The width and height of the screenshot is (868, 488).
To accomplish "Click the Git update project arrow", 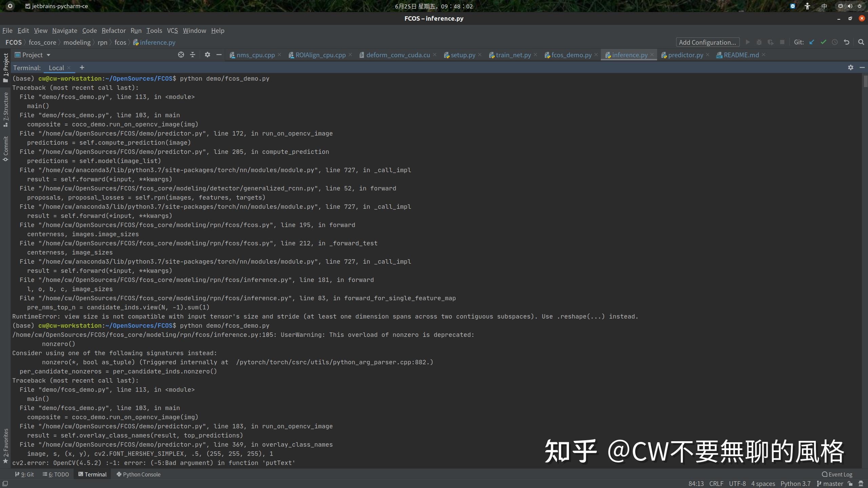I will (812, 42).
